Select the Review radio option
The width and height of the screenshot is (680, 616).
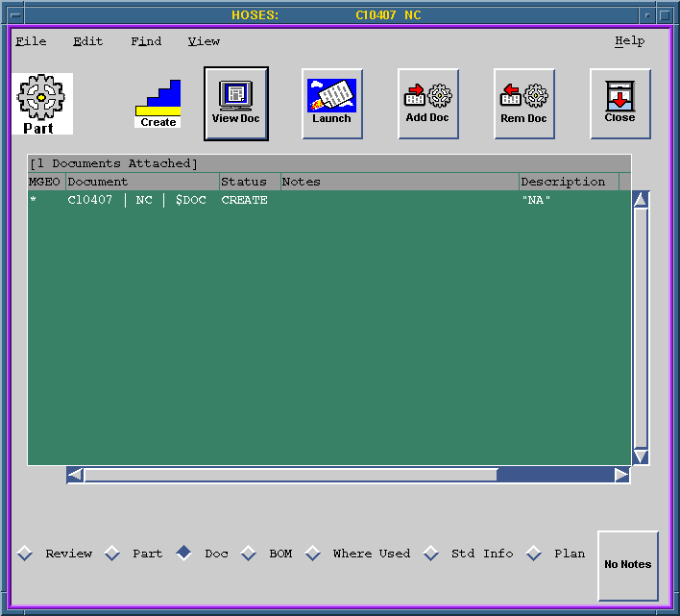tap(25, 554)
